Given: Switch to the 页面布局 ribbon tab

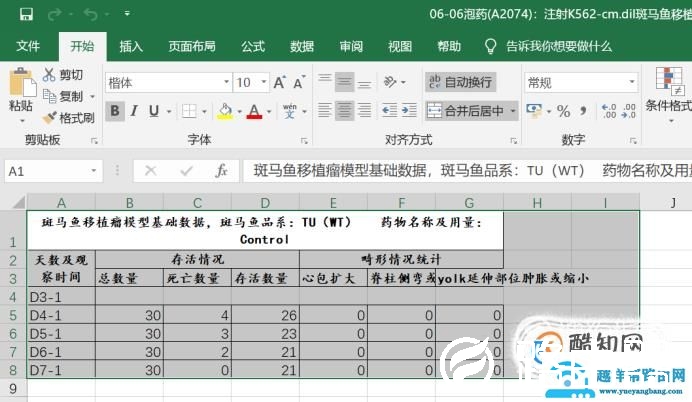Looking at the screenshot, I should tap(192, 46).
